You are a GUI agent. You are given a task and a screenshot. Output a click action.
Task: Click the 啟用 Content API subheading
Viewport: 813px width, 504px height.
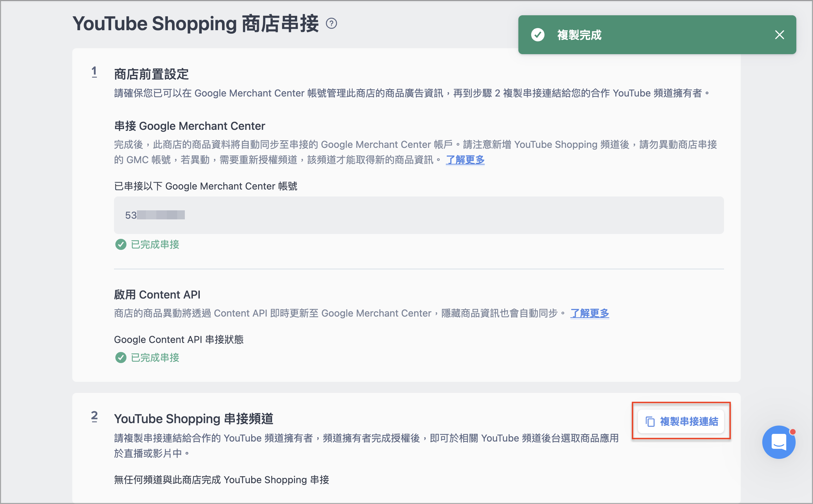157,294
